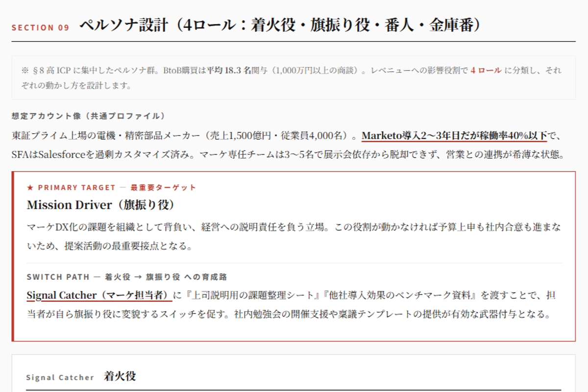The width and height of the screenshot is (588, 392).
Task: Click the SECTION 09 label
Action: (x=41, y=28)
